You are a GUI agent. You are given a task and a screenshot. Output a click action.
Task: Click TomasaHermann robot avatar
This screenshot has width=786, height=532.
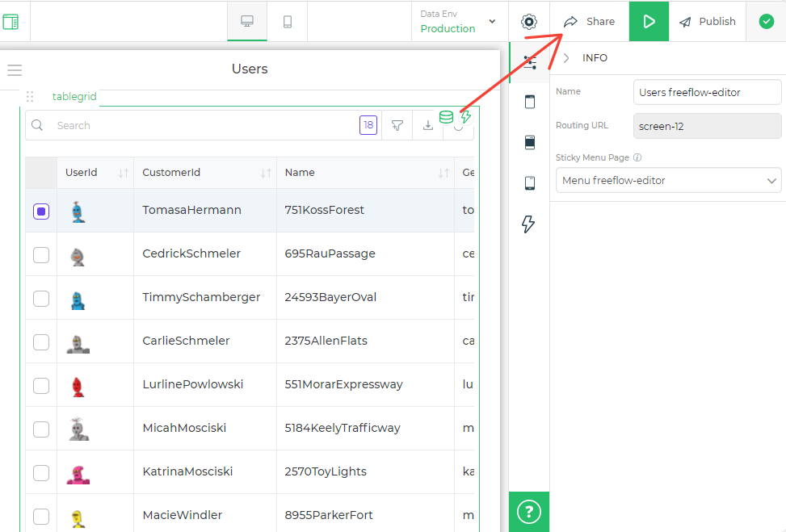[x=78, y=212]
